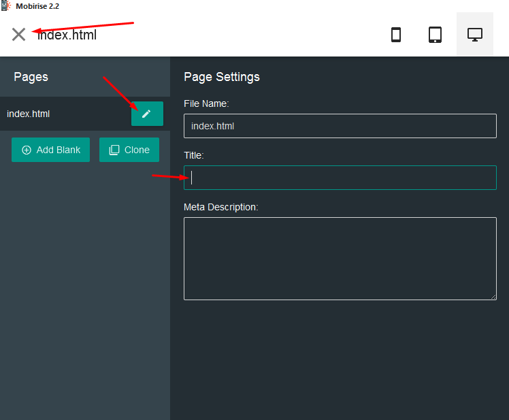Select desktop monitor preview
Screen dimensions: 509x420
coord(474,35)
